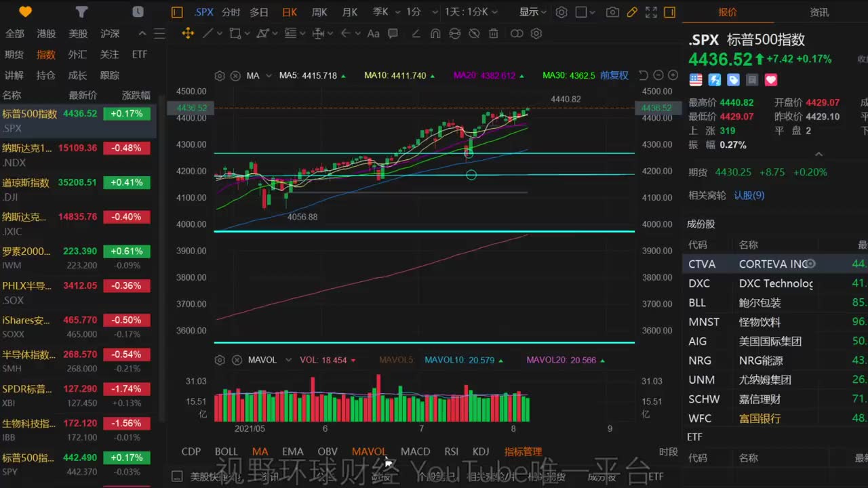868x488 pixels.
Task: Open the 认股(9) related warrants link
Action: (749, 195)
